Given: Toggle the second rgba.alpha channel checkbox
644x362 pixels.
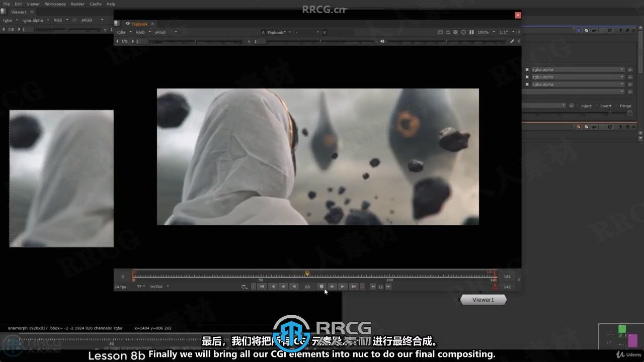Looking at the screenshot, I should pyautogui.click(x=527, y=77).
